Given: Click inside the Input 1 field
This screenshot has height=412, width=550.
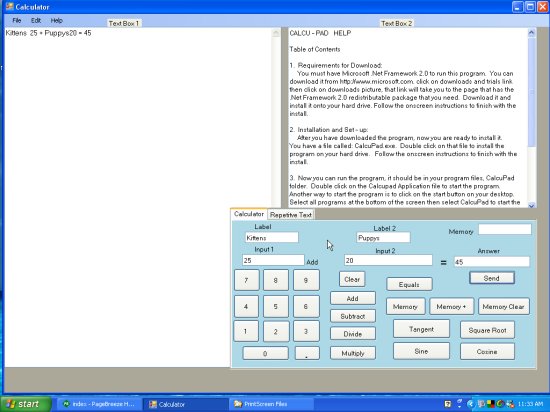Looking at the screenshot, I should point(273,260).
